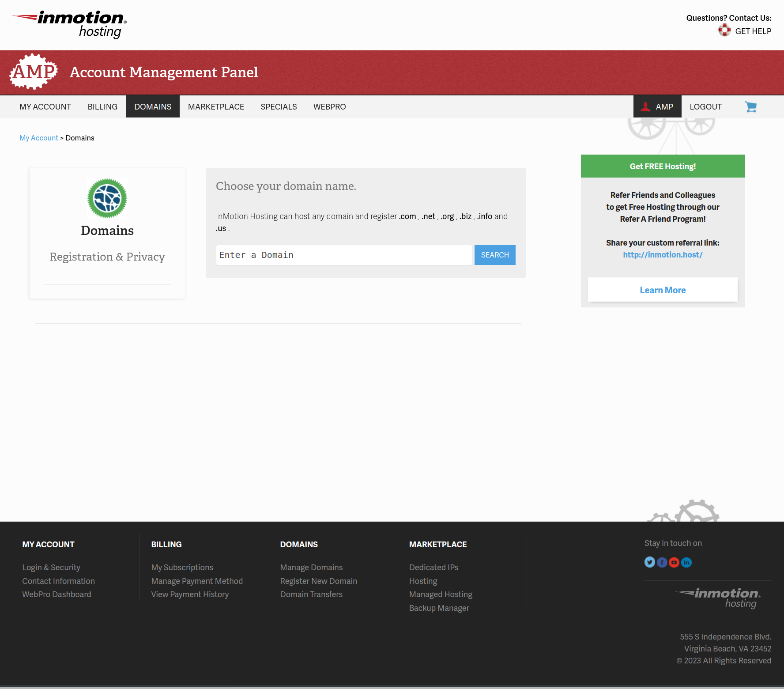This screenshot has height=689, width=784.
Task: Click the 'Virginia Beach, VA 23452' text
Action: click(728, 649)
